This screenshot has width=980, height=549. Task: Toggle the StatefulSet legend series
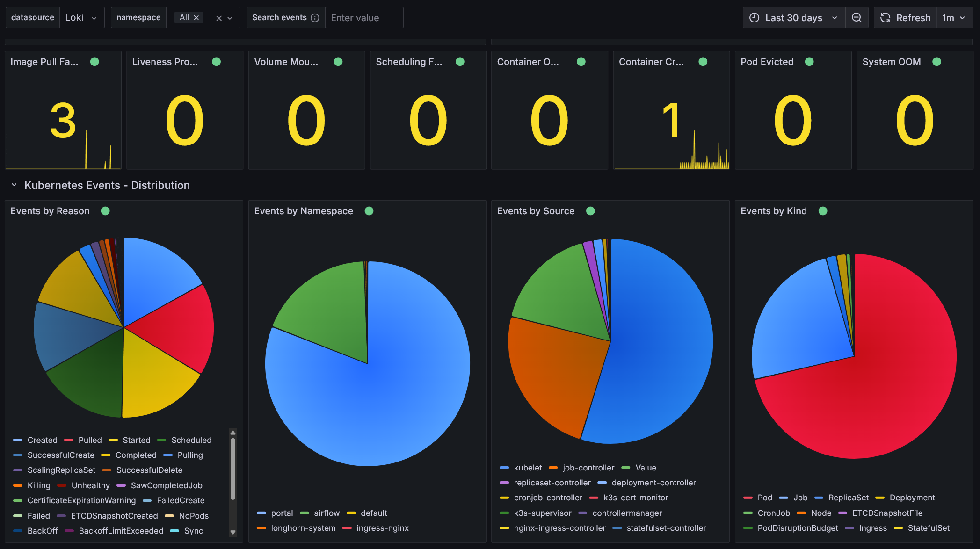click(929, 528)
